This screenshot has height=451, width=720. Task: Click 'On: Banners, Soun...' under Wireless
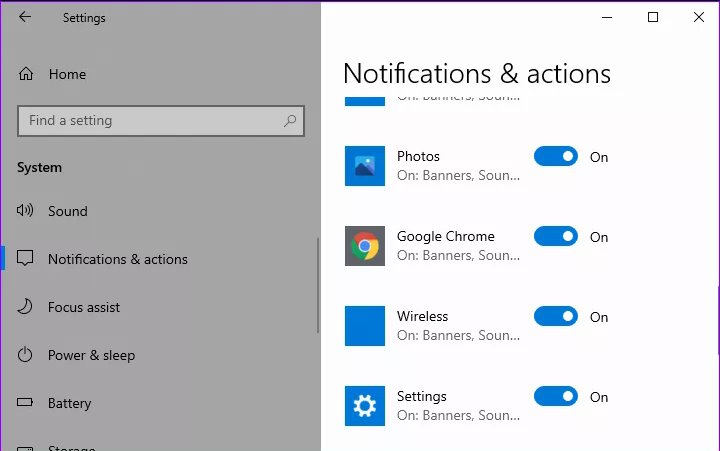click(458, 335)
